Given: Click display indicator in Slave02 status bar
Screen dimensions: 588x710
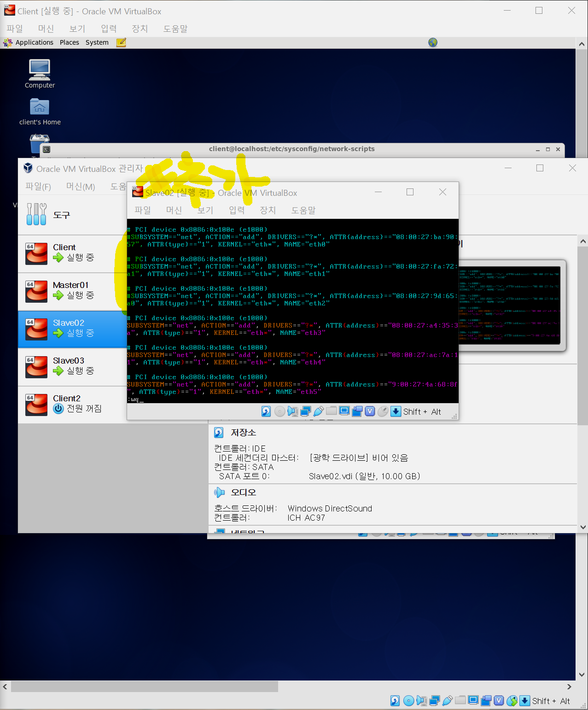Looking at the screenshot, I should (x=344, y=411).
